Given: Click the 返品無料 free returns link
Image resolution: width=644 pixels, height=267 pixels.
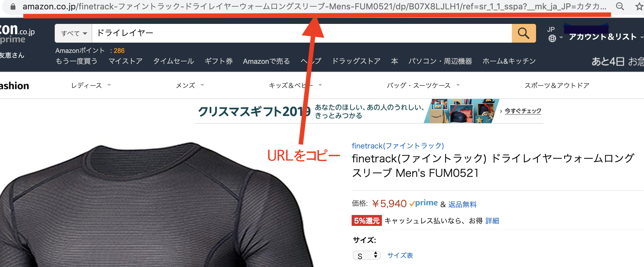Looking at the screenshot, I should coord(462,205).
